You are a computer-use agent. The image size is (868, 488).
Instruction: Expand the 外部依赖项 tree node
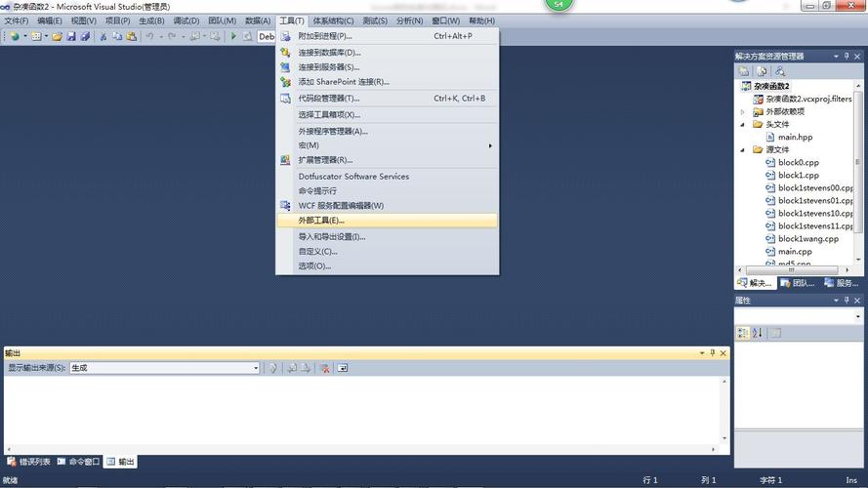(743, 112)
